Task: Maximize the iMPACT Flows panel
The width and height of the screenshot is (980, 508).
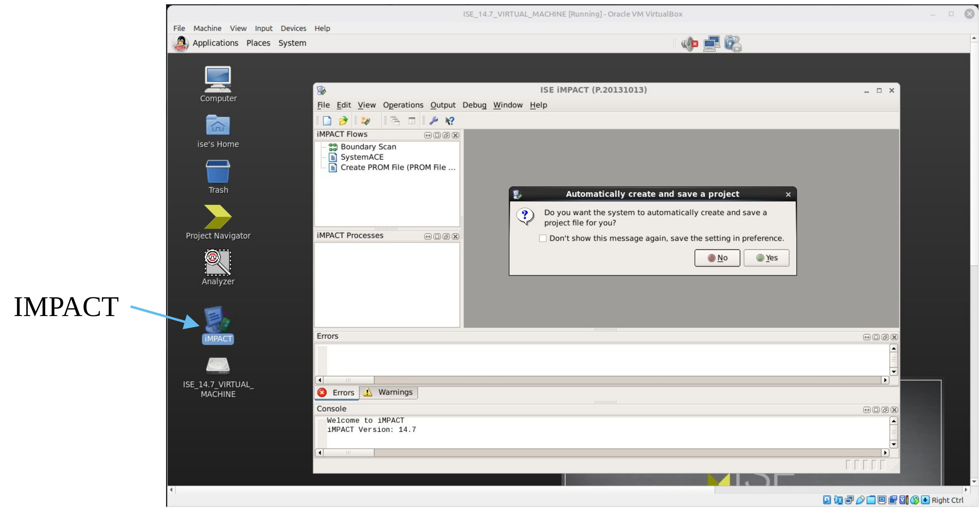Action: [x=437, y=135]
